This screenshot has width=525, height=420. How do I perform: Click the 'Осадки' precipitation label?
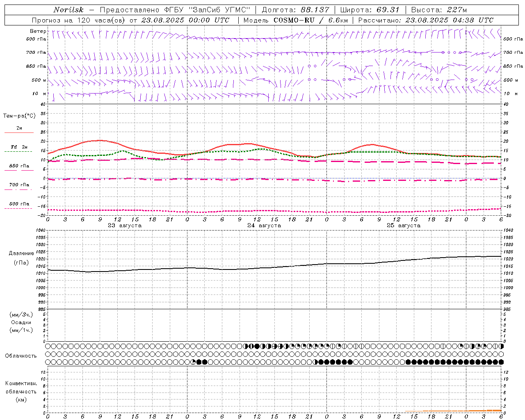pos(21,322)
